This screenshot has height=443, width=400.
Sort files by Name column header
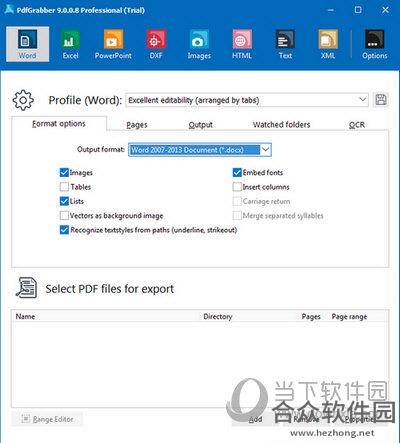click(x=25, y=316)
